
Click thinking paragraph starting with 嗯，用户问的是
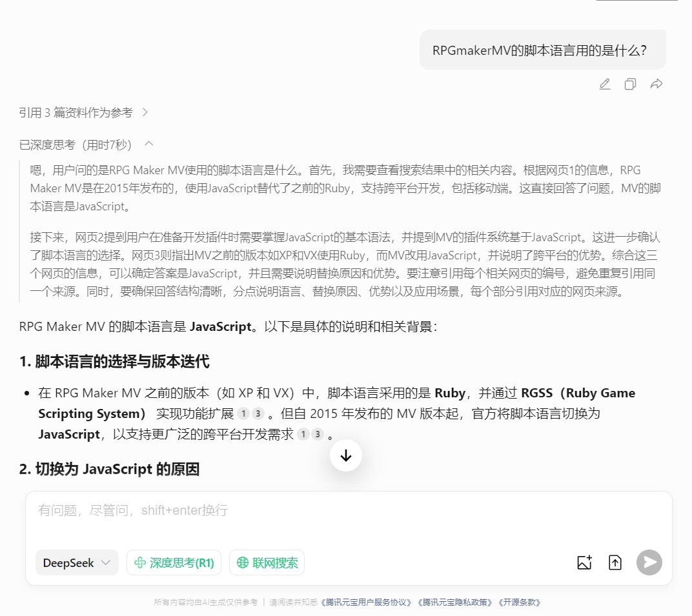(345, 188)
